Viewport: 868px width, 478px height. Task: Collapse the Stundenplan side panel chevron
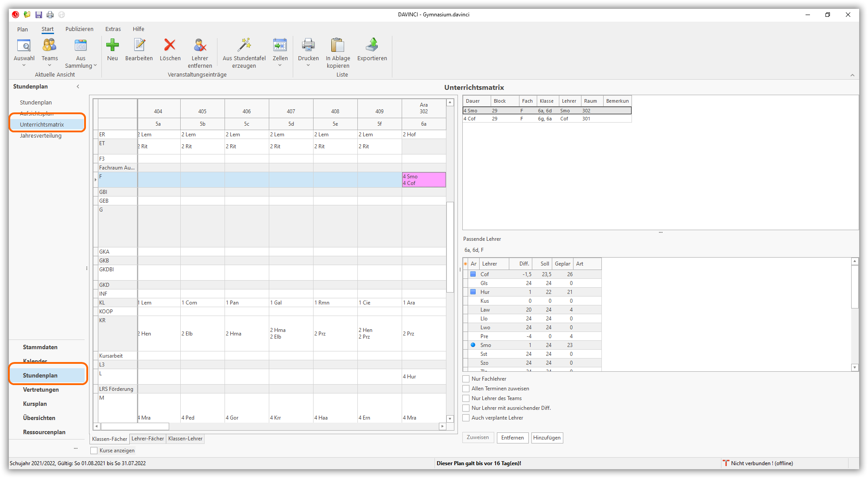click(78, 86)
